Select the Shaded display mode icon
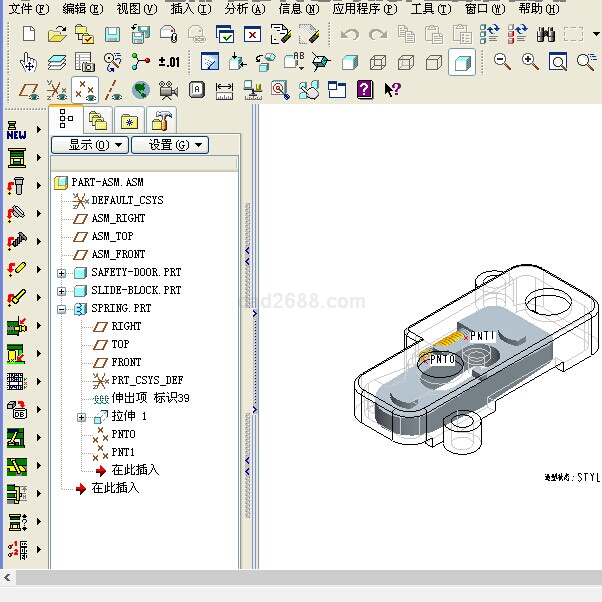This screenshot has height=602, width=602. (461, 62)
